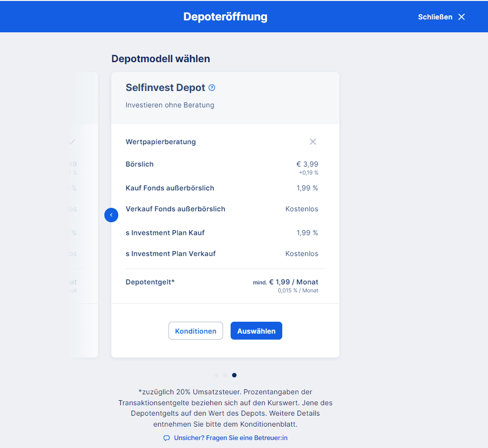The width and height of the screenshot is (488, 448).
Task: Click the '€ 3,99' Börslich price
Action: point(307,164)
